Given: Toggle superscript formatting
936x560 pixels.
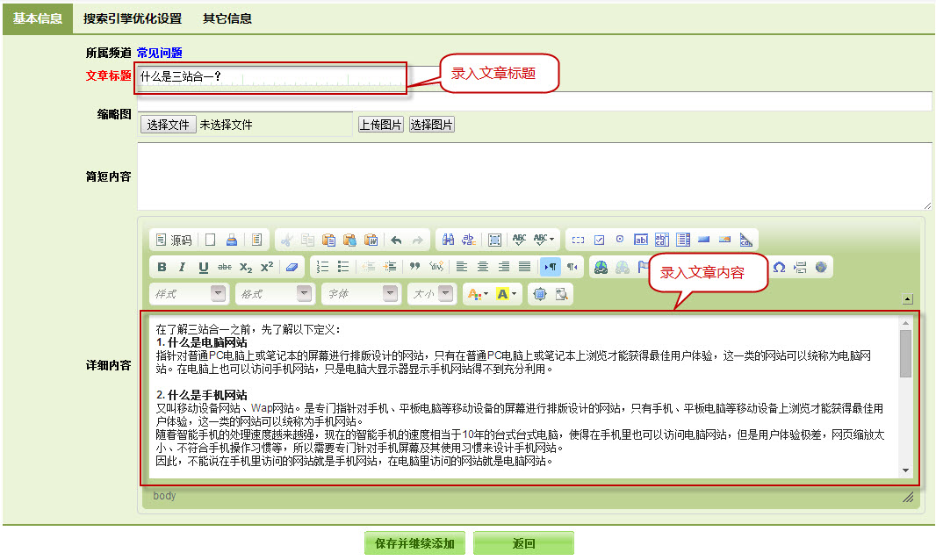Looking at the screenshot, I should point(267,267).
